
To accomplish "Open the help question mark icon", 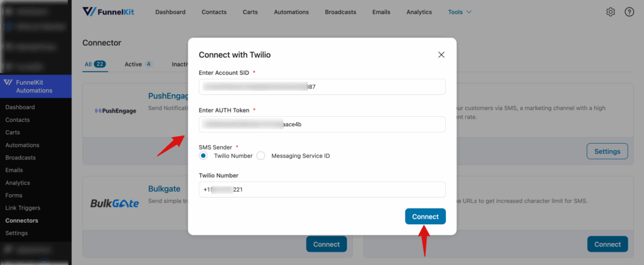I will pos(629,12).
